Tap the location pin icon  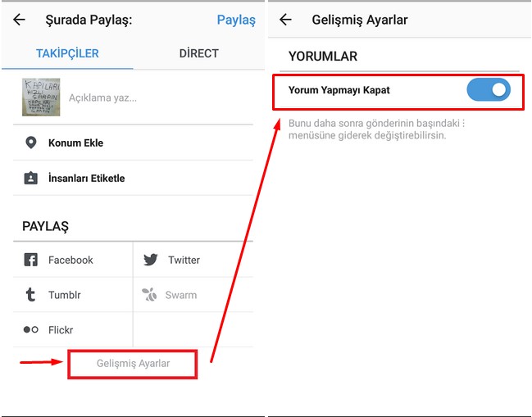31,143
